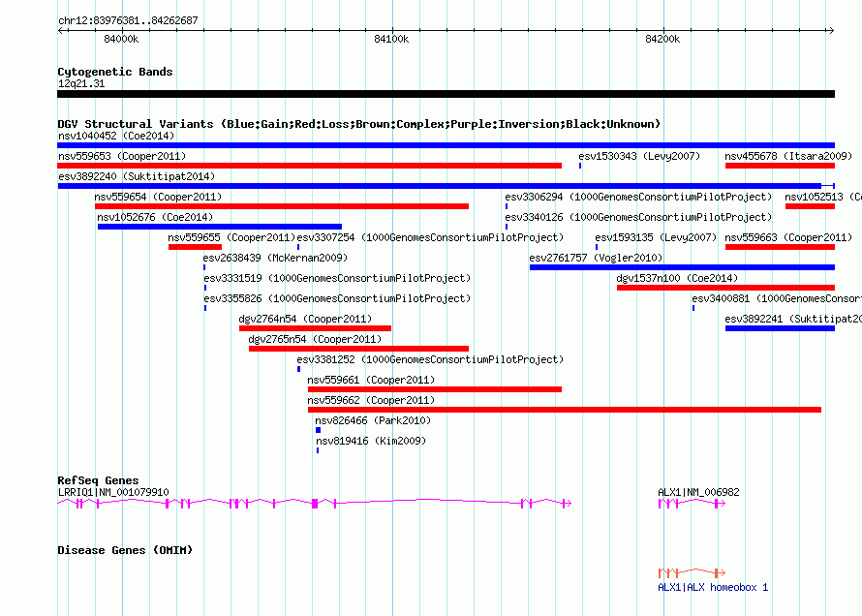Open the ALX1|NM_006982 RefSeq gene label
This screenshot has width=862, height=616.
pos(698,492)
